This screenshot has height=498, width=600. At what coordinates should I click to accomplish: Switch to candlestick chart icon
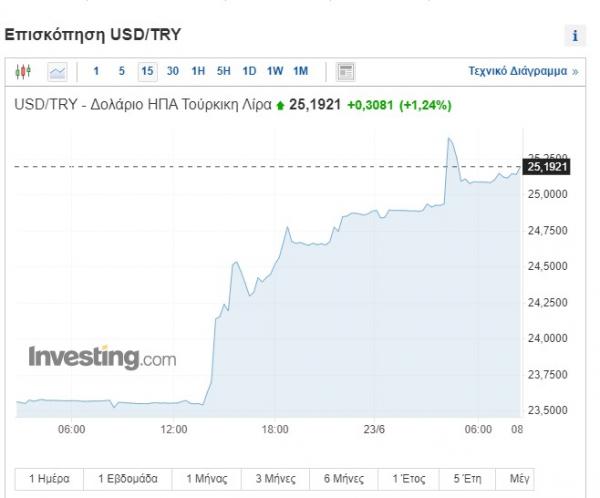coord(23,71)
